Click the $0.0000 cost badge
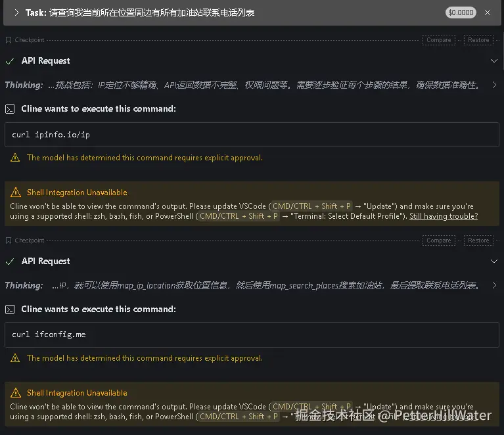This screenshot has width=504, height=435. pos(461,12)
